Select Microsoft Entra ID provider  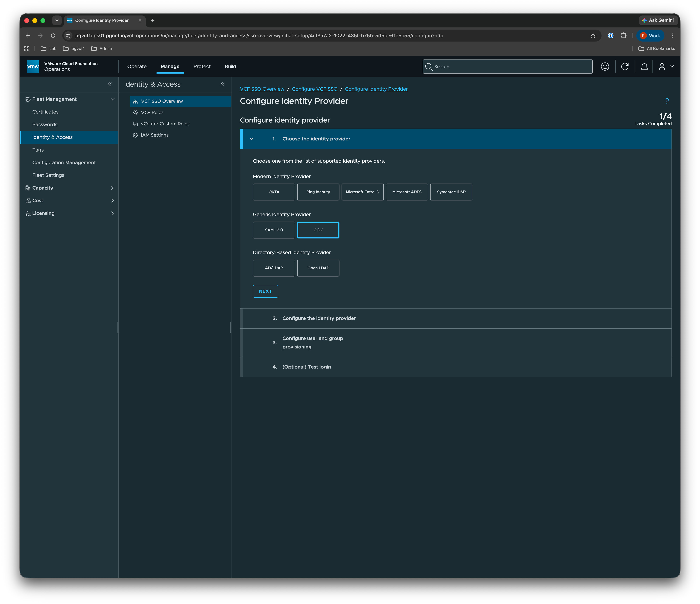click(x=362, y=192)
